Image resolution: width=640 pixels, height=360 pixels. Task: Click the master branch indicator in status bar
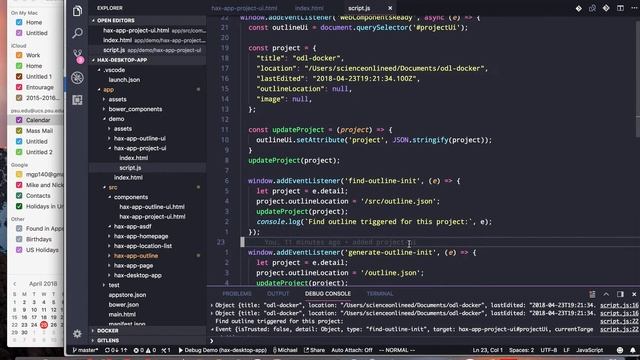pyautogui.click(x=85, y=350)
